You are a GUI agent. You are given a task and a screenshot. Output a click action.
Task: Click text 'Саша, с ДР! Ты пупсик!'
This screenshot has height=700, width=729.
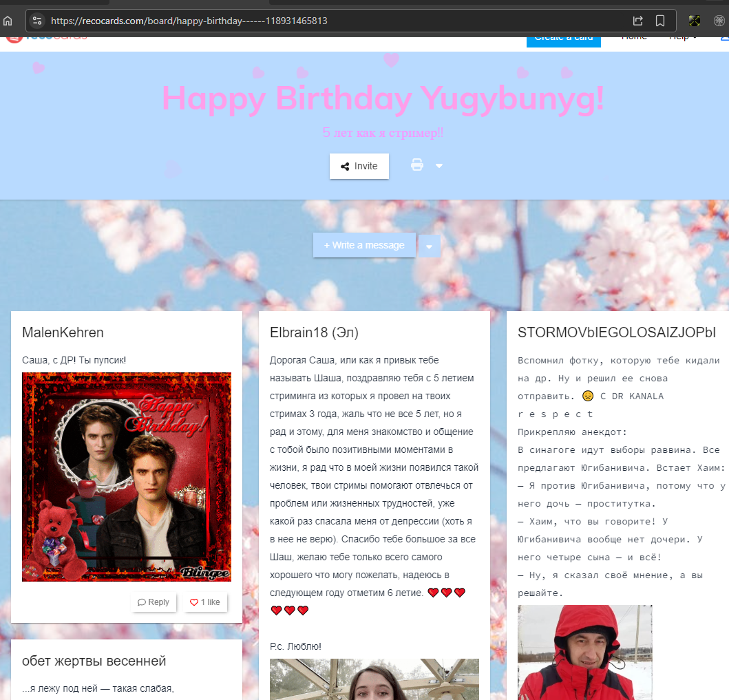pos(74,360)
